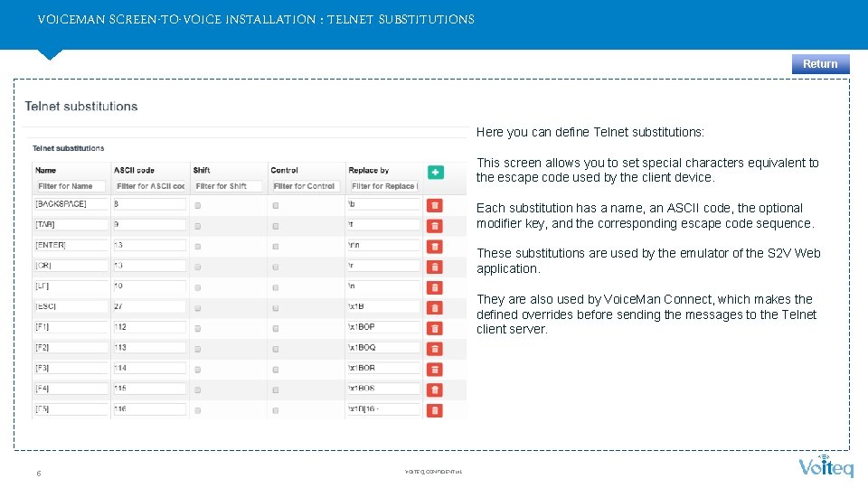Screen dimensions: 868x488
Task: Delete the [TAB] substitution row
Action: coord(435,226)
